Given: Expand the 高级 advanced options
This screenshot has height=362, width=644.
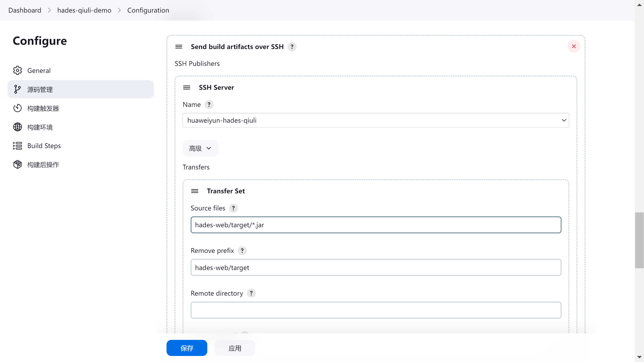Looking at the screenshot, I should click(x=200, y=148).
